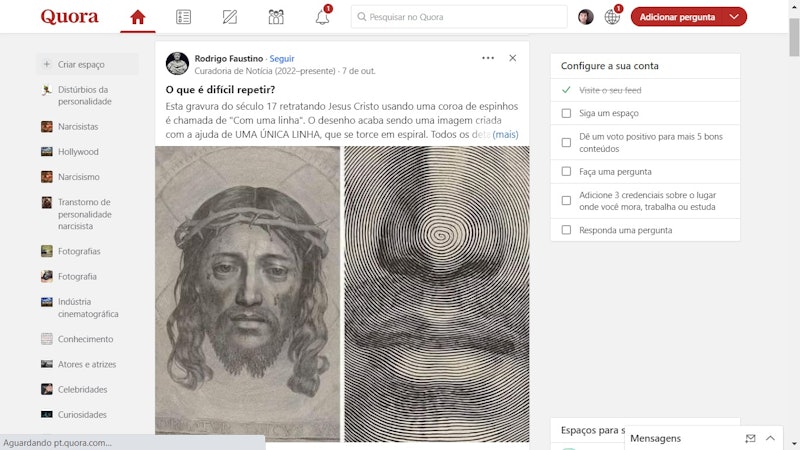Viewport: 800px width, 450px height.
Task: Click the Mensagens panel label
Action: tap(655, 438)
